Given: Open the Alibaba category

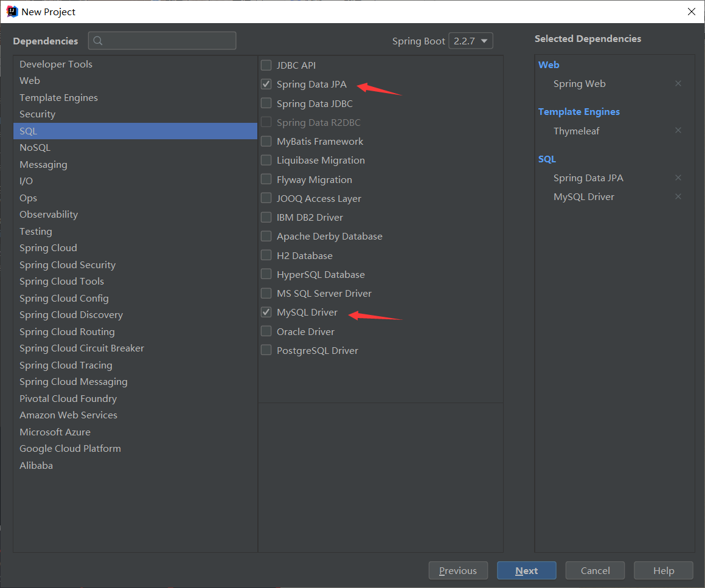Looking at the screenshot, I should pos(135,466).
